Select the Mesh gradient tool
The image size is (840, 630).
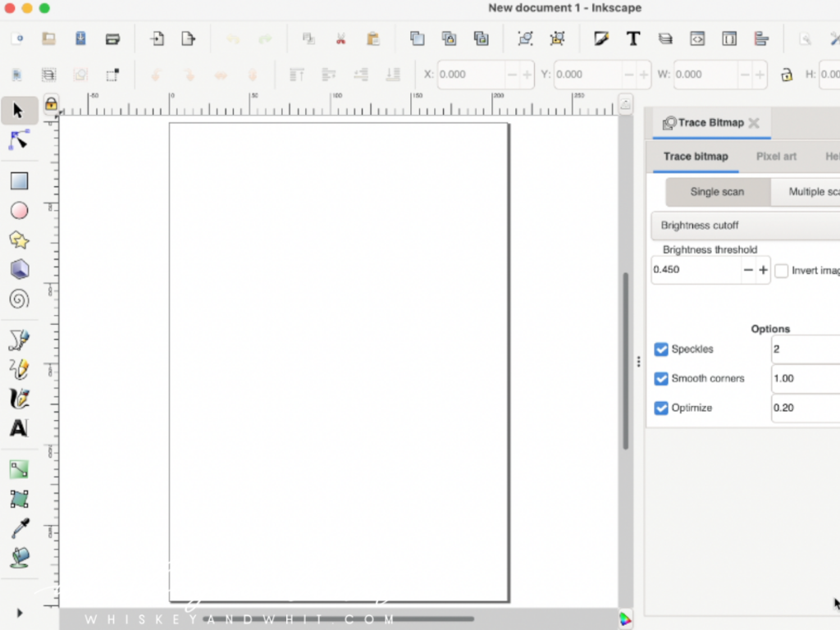point(20,499)
